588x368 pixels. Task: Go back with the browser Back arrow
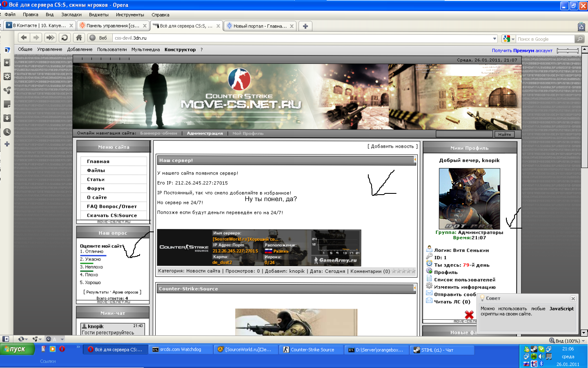click(x=24, y=38)
